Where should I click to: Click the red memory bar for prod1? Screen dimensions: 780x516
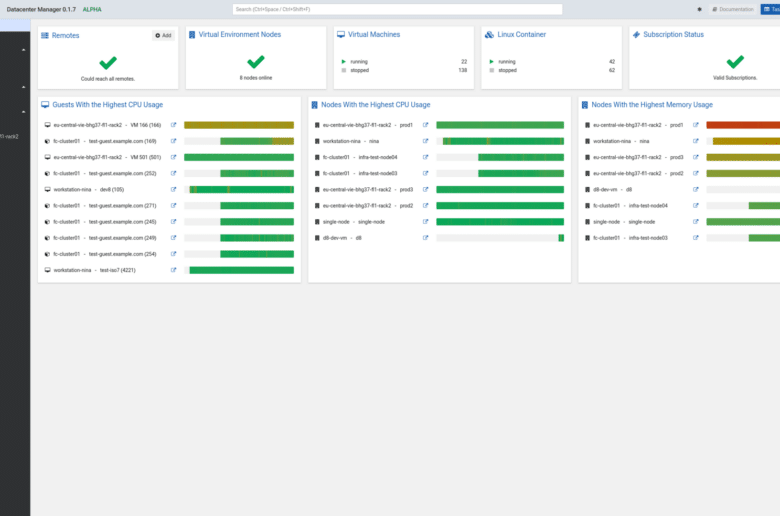tap(743, 125)
